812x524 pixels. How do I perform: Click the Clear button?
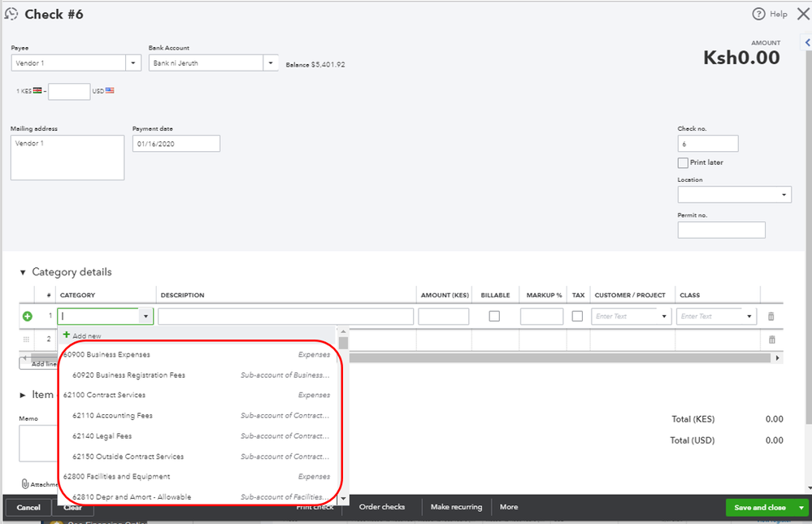tap(73, 508)
